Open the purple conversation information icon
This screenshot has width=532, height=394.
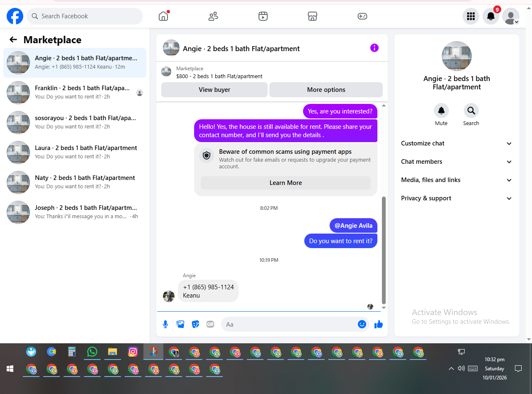pyautogui.click(x=374, y=48)
